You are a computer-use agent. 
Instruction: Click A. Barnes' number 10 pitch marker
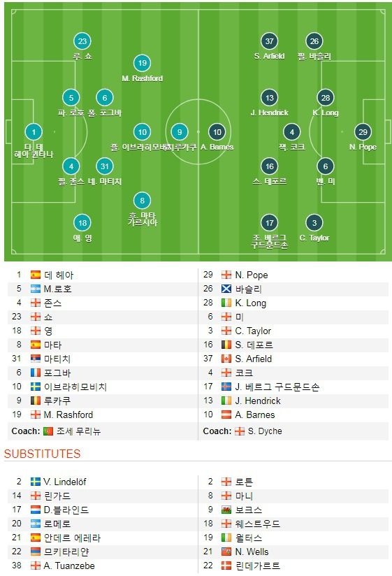(217, 132)
